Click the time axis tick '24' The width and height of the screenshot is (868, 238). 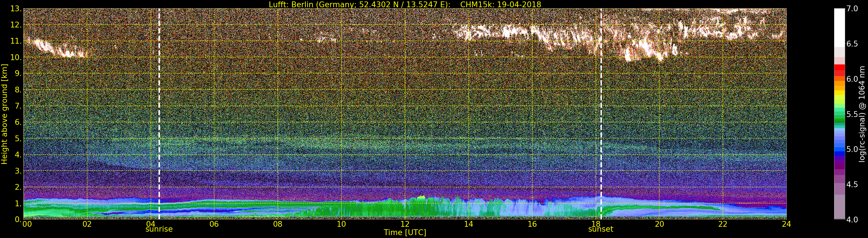click(786, 224)
